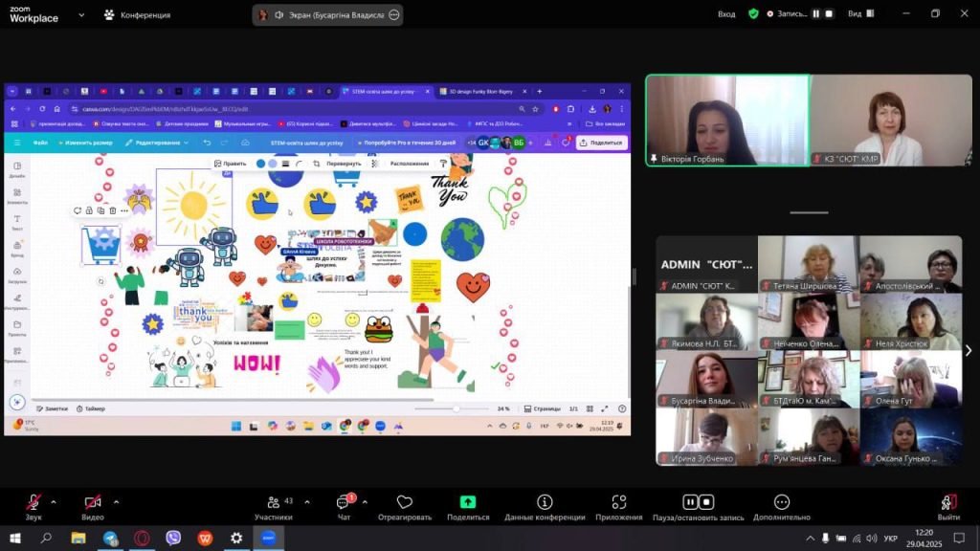Select Неля Христюк participant video tile

911,321
